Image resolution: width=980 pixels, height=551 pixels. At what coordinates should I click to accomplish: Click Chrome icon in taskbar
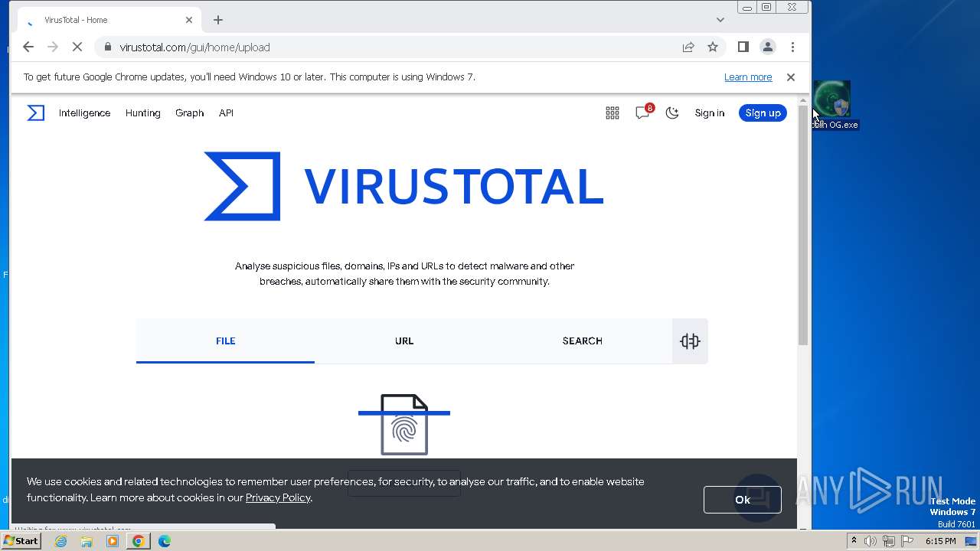tap(139, 541)
